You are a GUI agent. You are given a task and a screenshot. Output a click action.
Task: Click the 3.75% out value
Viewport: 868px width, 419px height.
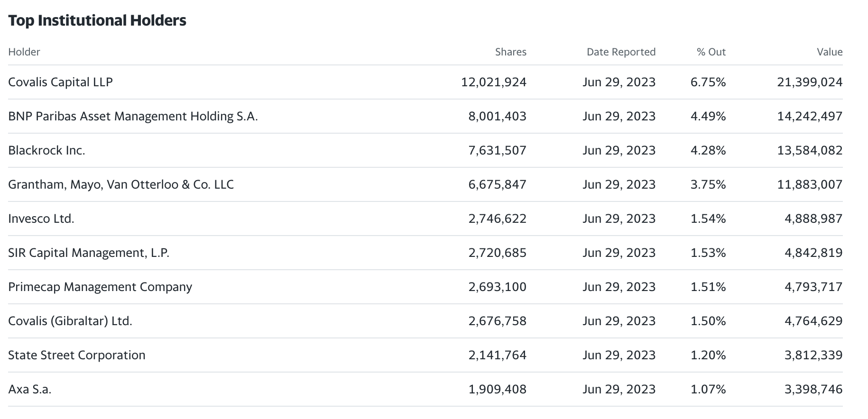[708, 184]
